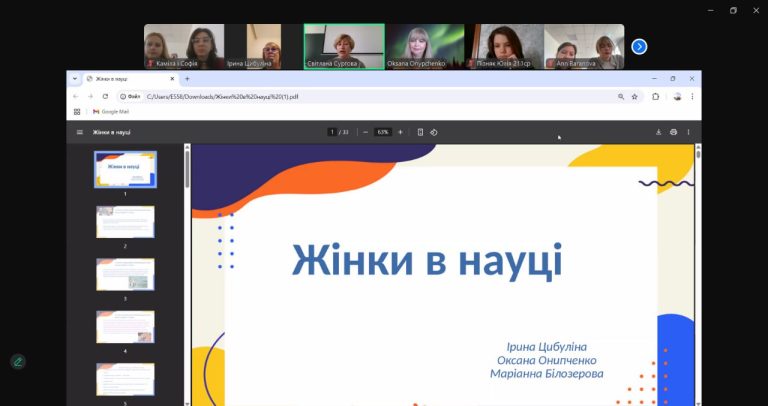Viewport: 768px width, 406px height.
Task: Open the browser extensions puzzle icon
Action: point(655,97)
